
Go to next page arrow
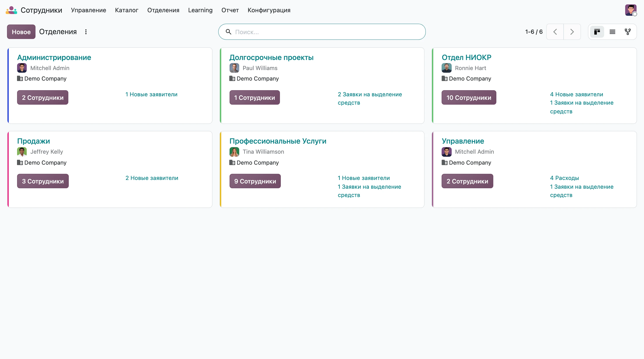572,32
